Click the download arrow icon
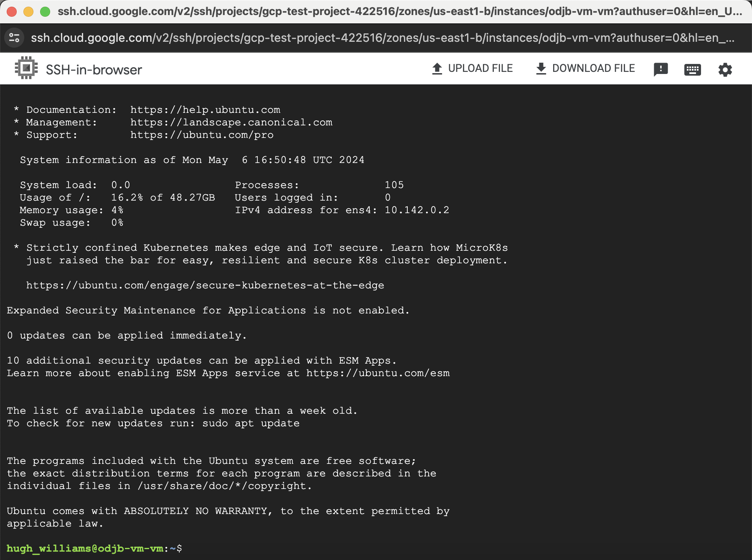This screenshot has height=560, width=752. 541,69
